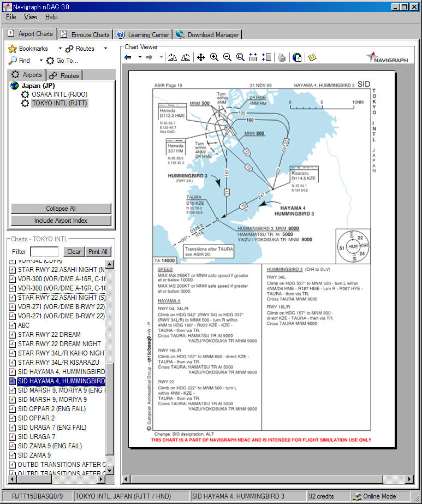Open SID ZAMA 9 (ENG FAIL) chart
This screenshot has height=504, width=422.
[50, 446]
